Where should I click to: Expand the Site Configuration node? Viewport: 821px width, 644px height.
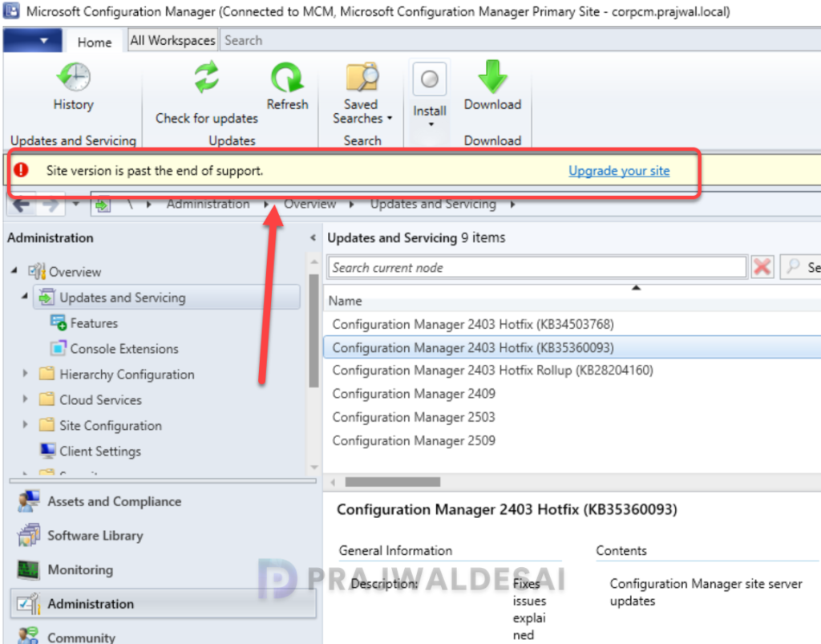[25, 424]
